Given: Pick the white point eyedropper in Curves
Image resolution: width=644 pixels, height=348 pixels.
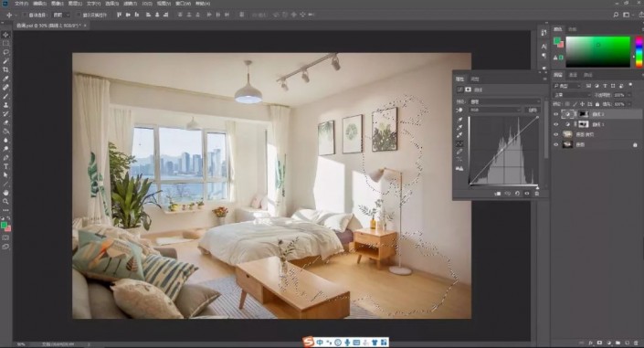Looking at the screenshot, I should point(459,135).
